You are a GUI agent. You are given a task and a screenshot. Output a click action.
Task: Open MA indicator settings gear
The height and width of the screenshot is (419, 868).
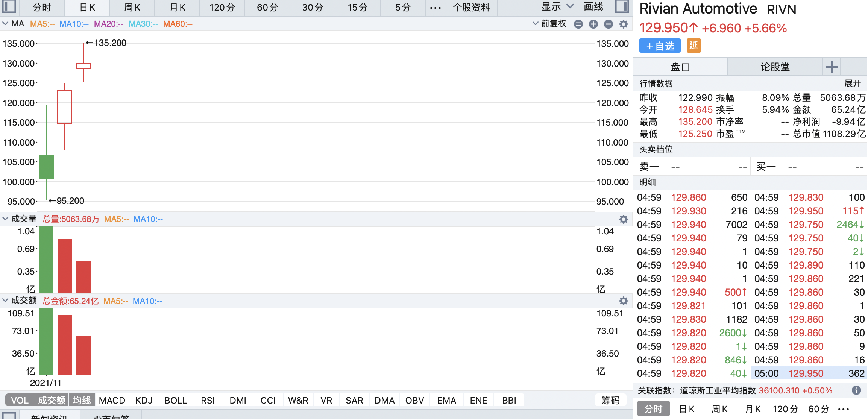click(624, 24)
